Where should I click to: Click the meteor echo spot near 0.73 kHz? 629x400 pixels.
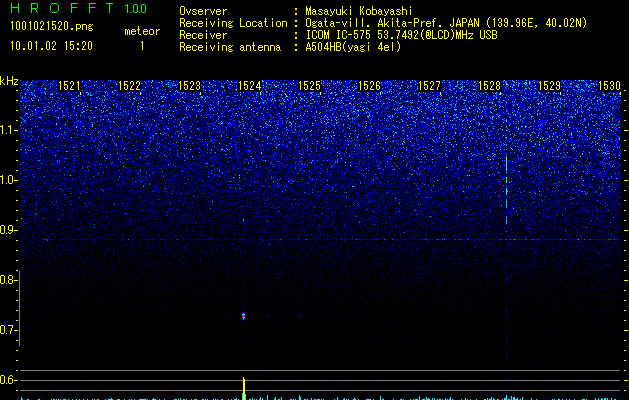(243, 316)
